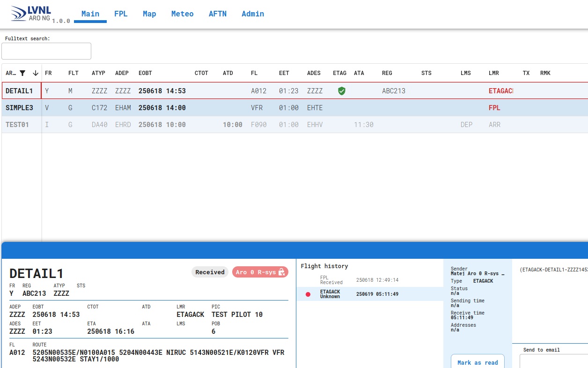Image resolution: width=588 pixels, height=368 pixels.
Task: Click the descending sort arrow in AR column
Action: 35,73
